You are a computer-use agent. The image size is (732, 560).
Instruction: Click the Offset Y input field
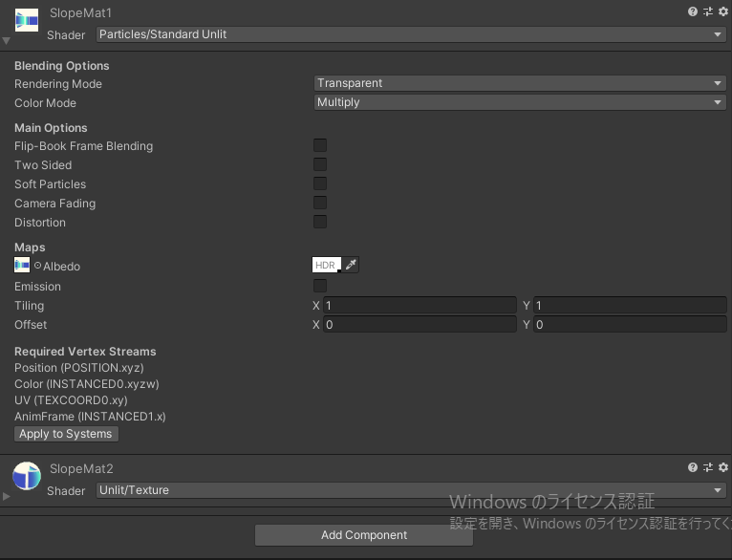click(630, 324)
